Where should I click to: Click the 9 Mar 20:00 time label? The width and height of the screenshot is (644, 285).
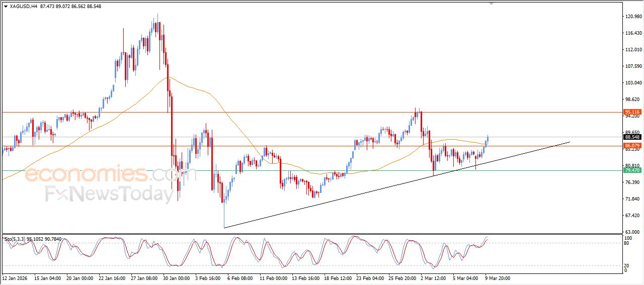tap(497, 277)
